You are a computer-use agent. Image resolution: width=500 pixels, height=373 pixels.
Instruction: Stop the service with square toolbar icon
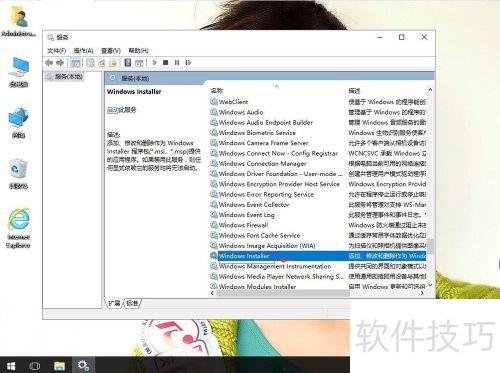(165, 62)
